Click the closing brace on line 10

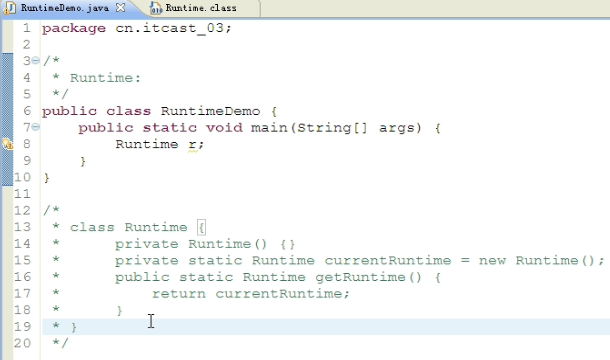(x=47, y=178)
